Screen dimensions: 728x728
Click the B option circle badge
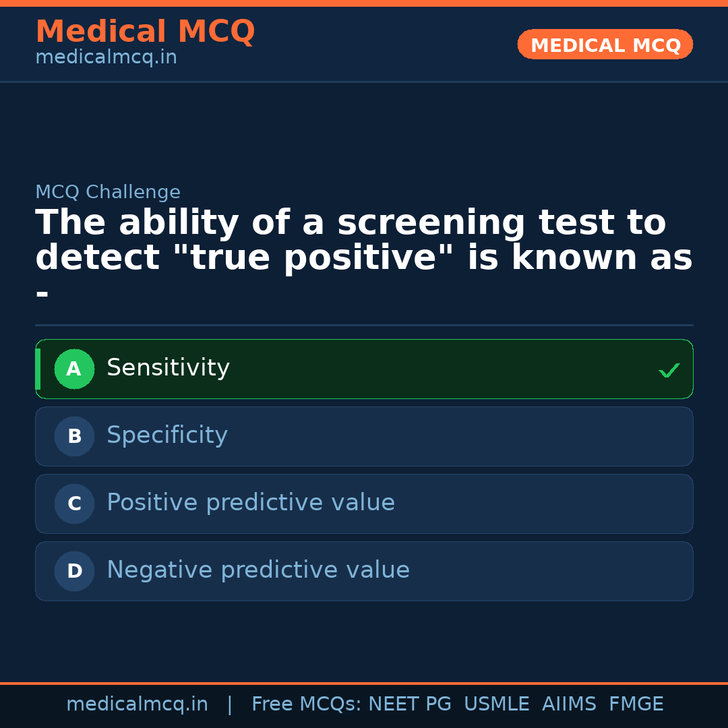tap(74, 437)
